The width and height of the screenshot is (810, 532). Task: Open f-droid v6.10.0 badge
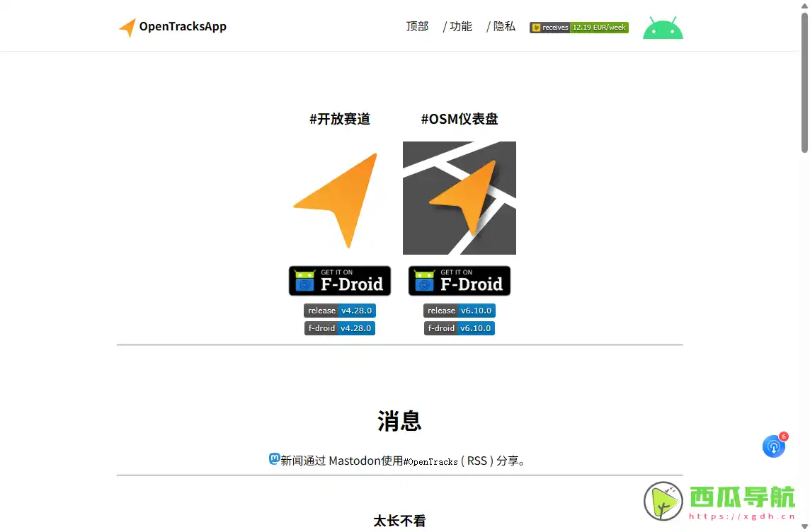point(460,328)
